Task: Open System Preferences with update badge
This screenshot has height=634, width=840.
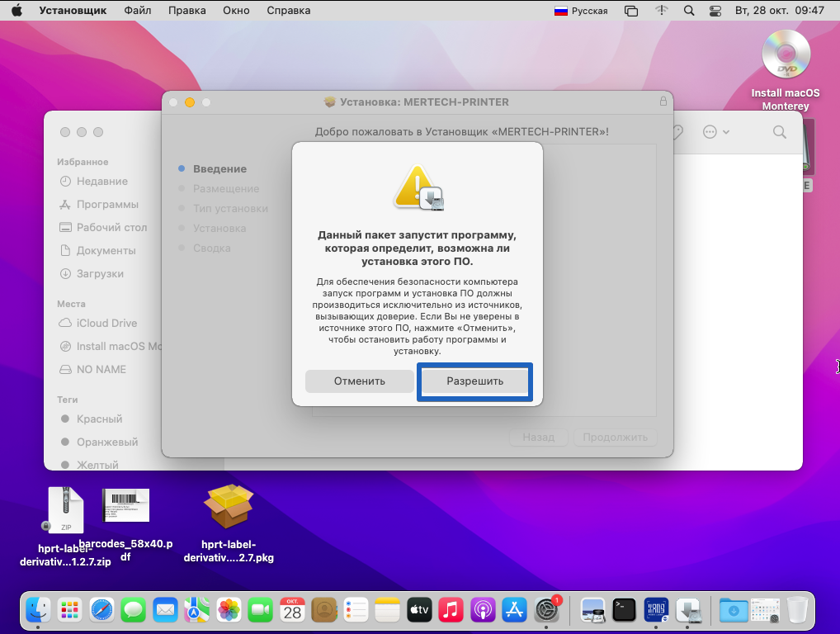Action: [x=547, y=610]
